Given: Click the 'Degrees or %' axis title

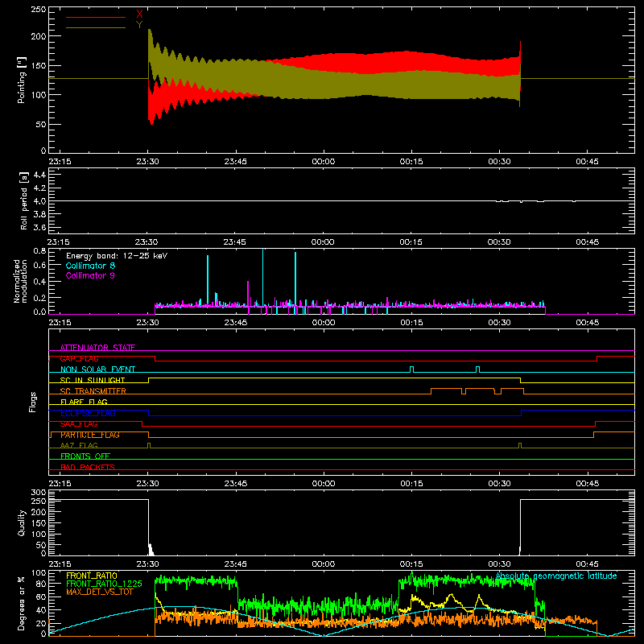Looking at the screenshot, I should (22, 603).
